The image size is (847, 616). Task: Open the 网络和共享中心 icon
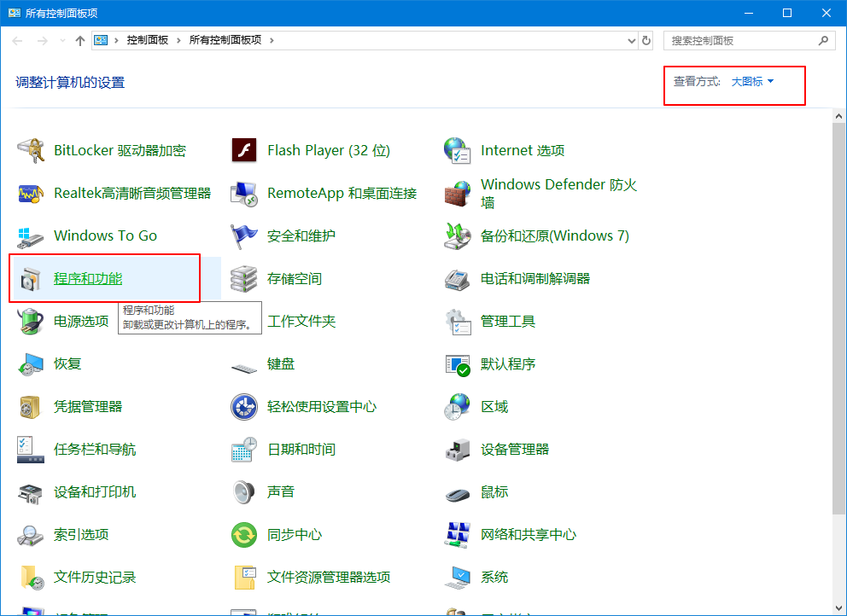[458, 534]
